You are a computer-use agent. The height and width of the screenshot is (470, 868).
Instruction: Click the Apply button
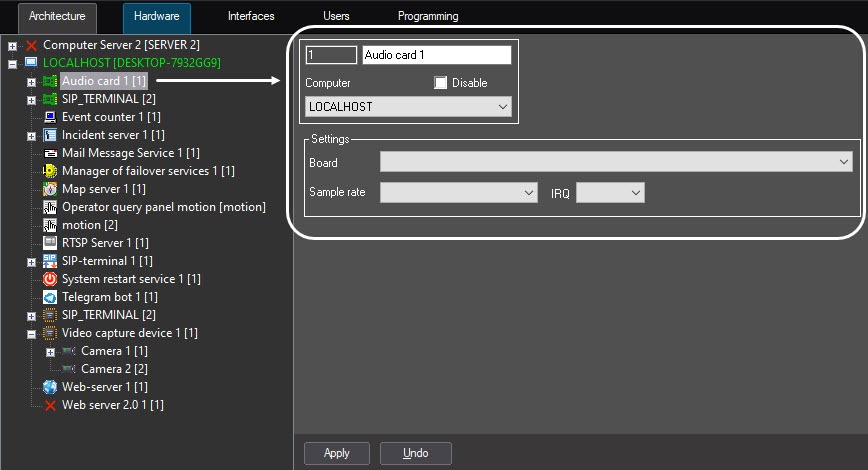coord(337,453)
